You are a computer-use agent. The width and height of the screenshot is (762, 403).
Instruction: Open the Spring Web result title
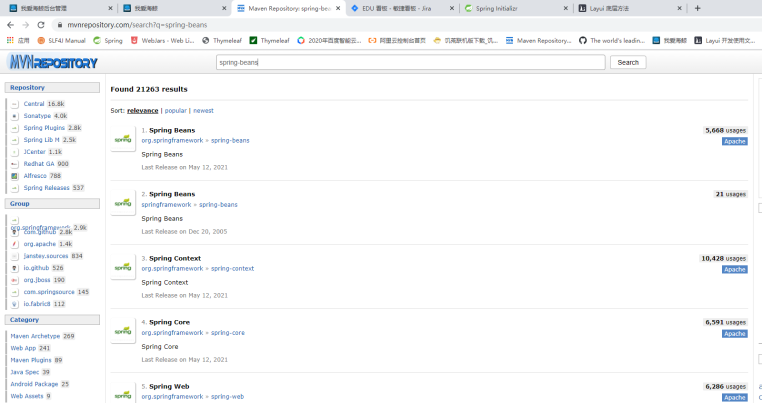[x=169, y=386]
